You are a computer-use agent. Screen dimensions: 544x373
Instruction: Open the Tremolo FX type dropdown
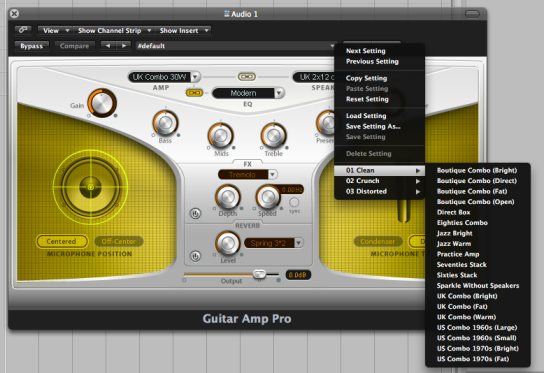pos(247,174)
